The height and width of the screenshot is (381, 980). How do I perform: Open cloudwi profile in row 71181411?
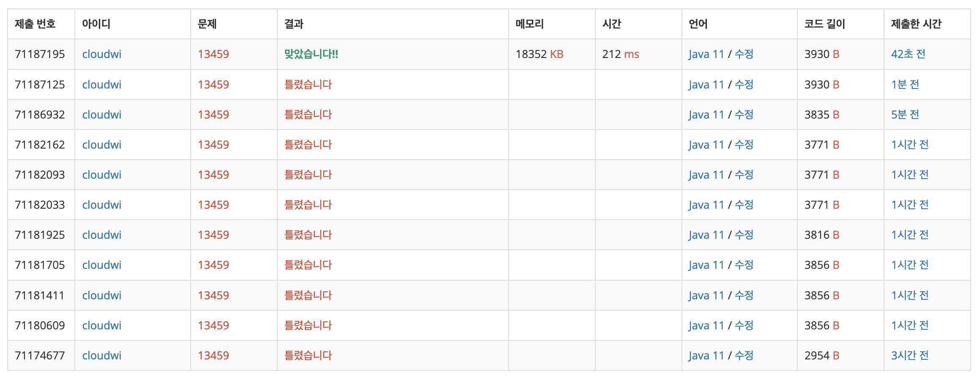(101, 295)
